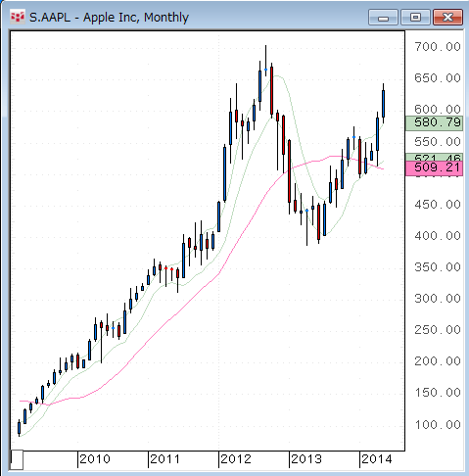Click the 2010 time axis label
This screenshot has width=469, height=476.
click(95, 459)
